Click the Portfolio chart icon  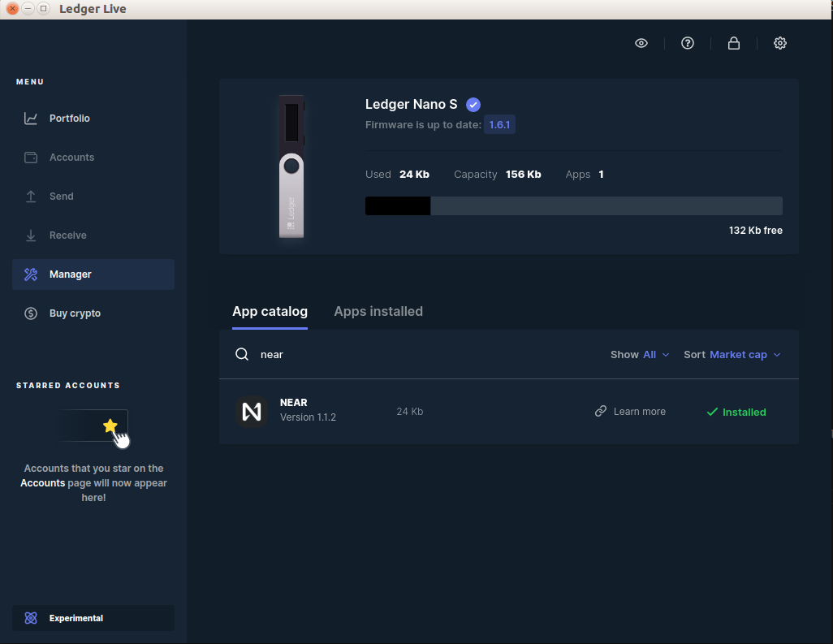tap(31, 119)
